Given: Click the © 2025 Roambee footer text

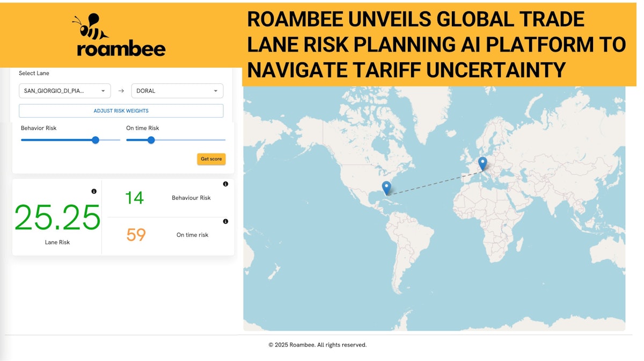Looking at the screenshot, I should [317, 344].
